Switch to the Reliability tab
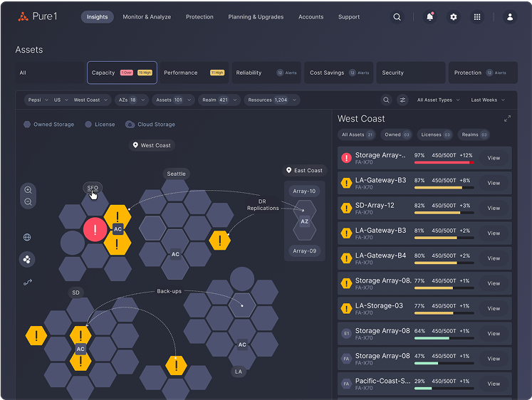532x400 pixels. tap(266, 73)
